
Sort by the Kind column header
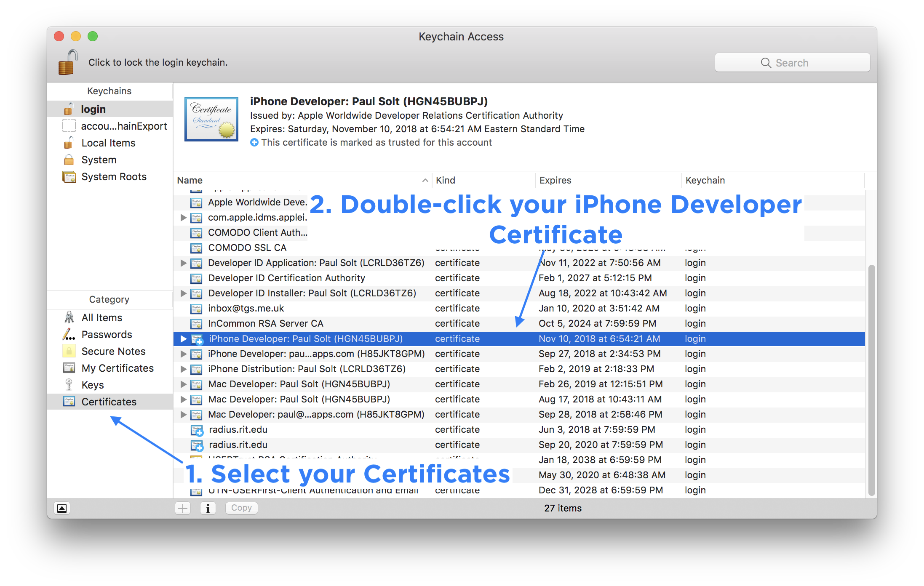(446, 180)
